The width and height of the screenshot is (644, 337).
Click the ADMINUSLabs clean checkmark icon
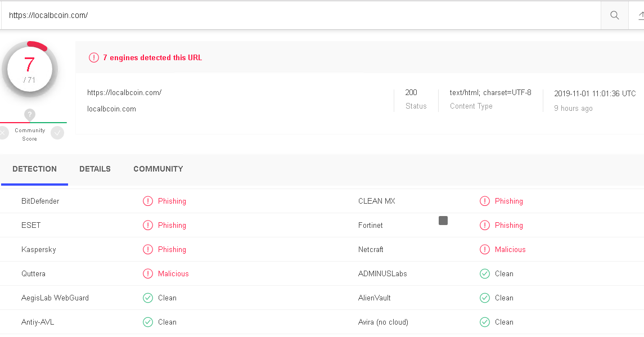tap(485, 274)
